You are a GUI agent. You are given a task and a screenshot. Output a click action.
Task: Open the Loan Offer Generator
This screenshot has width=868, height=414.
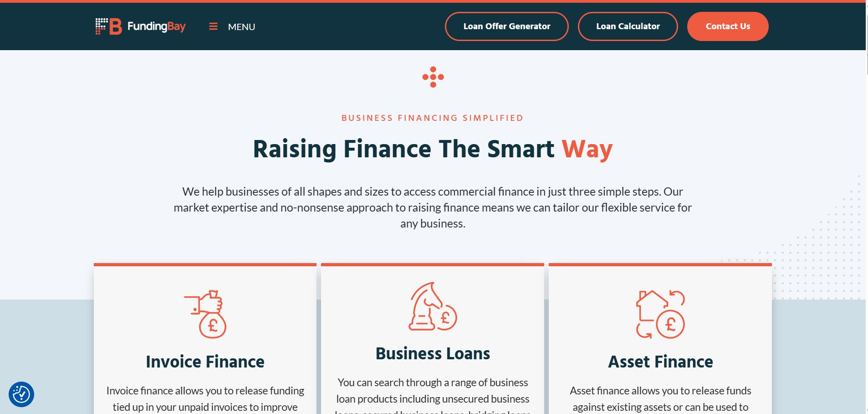point(506,26)
